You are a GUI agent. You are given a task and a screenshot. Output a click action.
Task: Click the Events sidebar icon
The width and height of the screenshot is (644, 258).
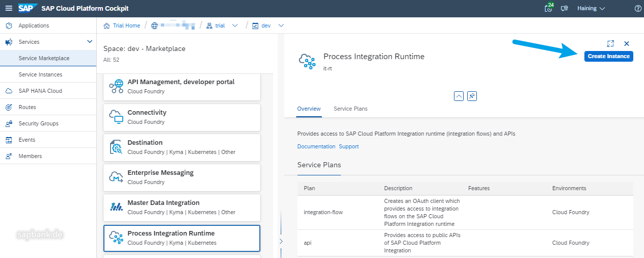[x=9, y=140]
